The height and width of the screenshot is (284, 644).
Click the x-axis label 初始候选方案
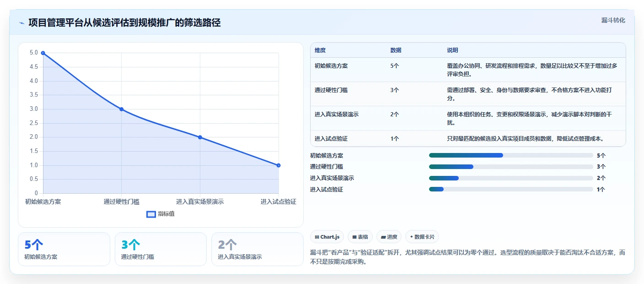(43, 202)
